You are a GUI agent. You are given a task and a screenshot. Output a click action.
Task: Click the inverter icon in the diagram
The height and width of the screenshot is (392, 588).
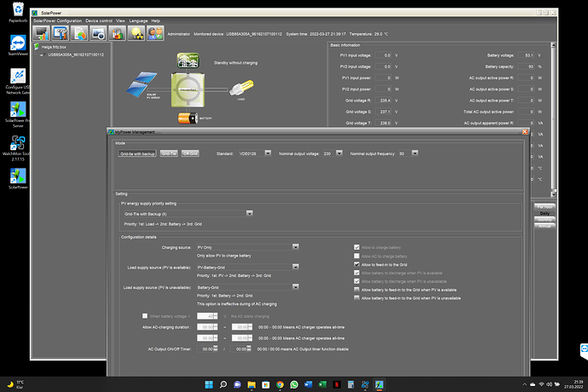tap(187, 90)
